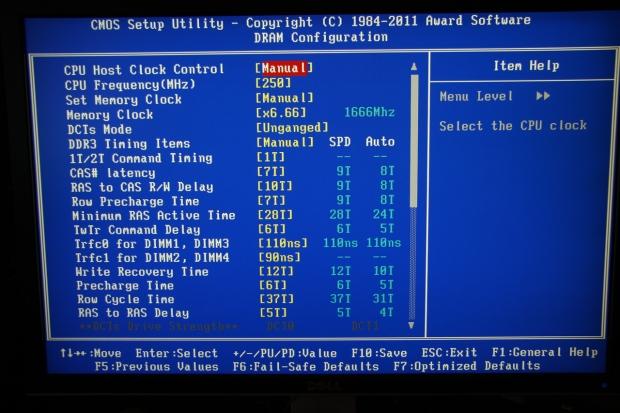Click the 1666Mhz memory clock readout
The width and height of the screenshot is (620, 413).
369,112
